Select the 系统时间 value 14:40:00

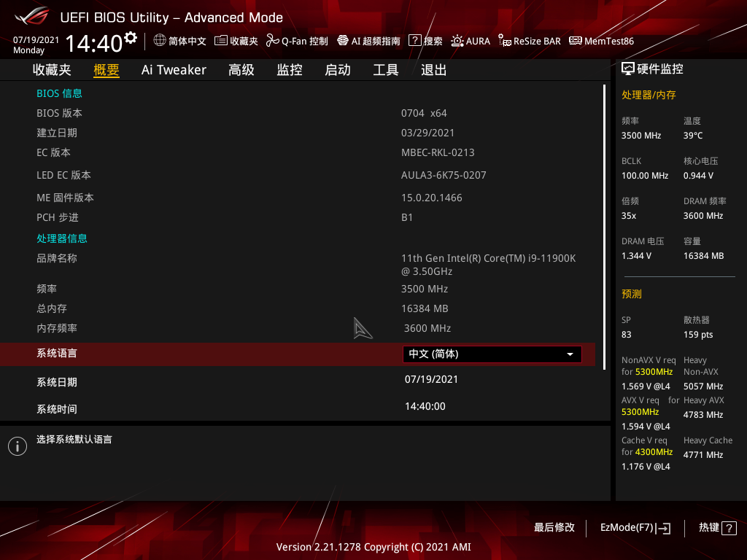pos(425,407)
